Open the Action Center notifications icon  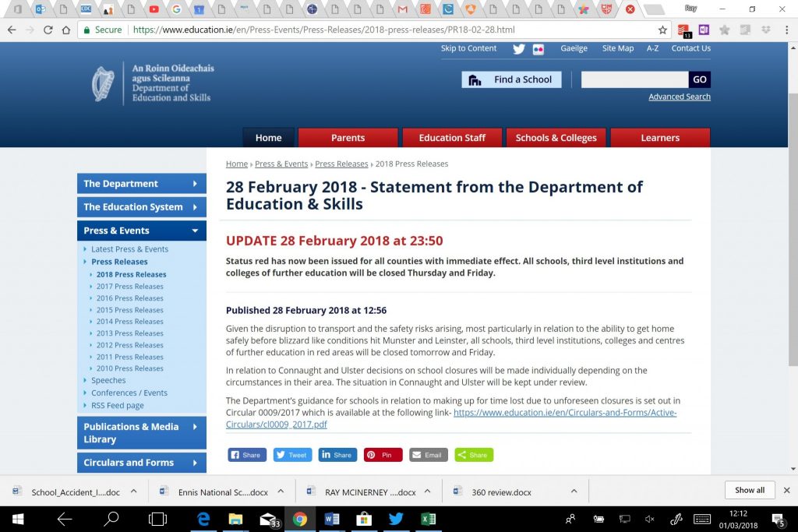click(779, 520)
